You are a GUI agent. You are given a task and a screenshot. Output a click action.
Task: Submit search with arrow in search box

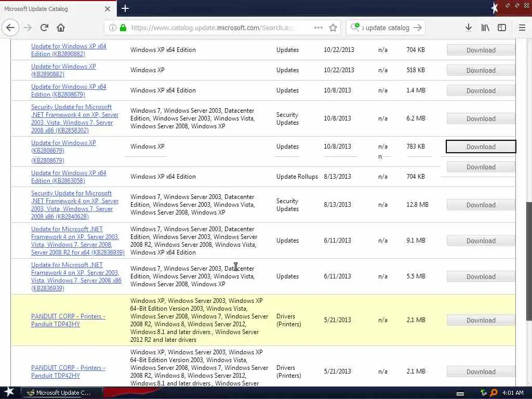click(418, 28)
